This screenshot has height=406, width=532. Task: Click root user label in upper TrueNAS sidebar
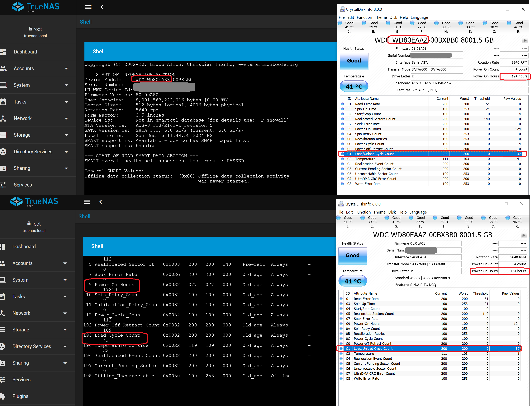35,29
